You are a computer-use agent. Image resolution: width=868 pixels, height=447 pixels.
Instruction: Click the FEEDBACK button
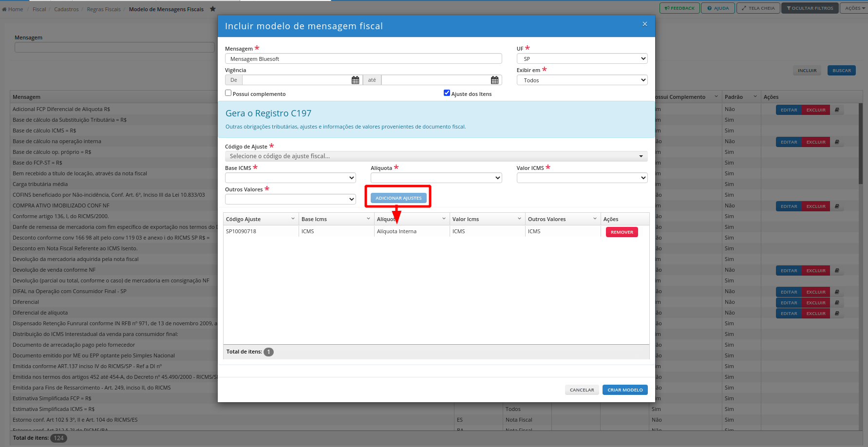click(x=679, y=8)
